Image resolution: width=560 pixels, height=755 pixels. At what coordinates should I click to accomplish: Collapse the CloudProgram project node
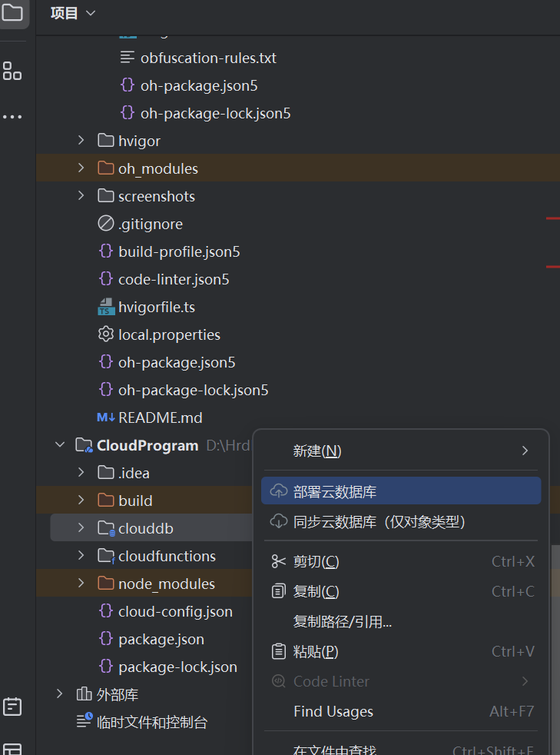[x=60, y=445]
